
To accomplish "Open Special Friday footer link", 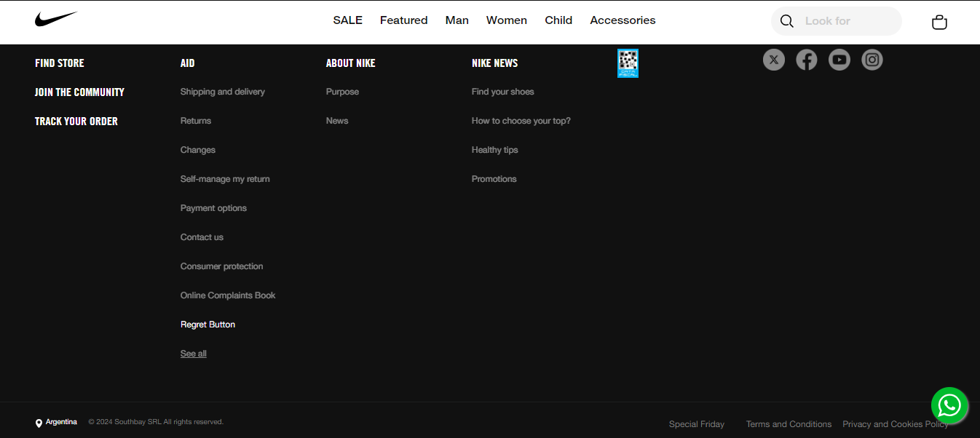I will (697, 424).
